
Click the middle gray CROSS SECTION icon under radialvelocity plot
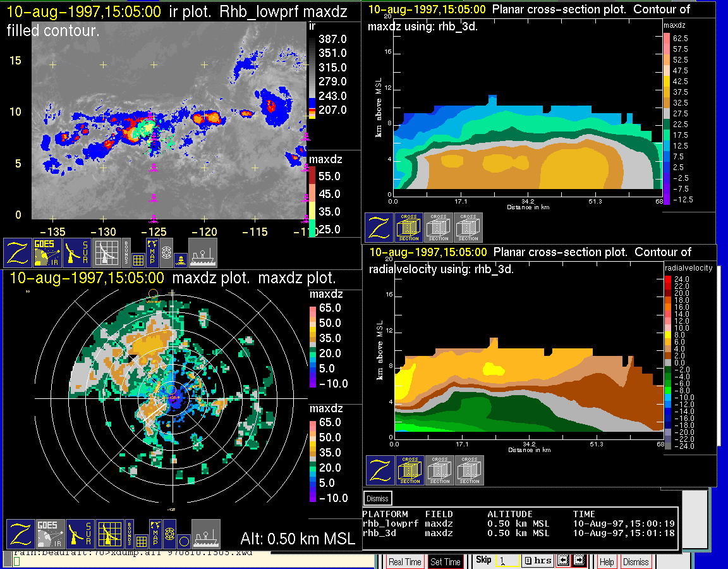[x=440, y=470]
